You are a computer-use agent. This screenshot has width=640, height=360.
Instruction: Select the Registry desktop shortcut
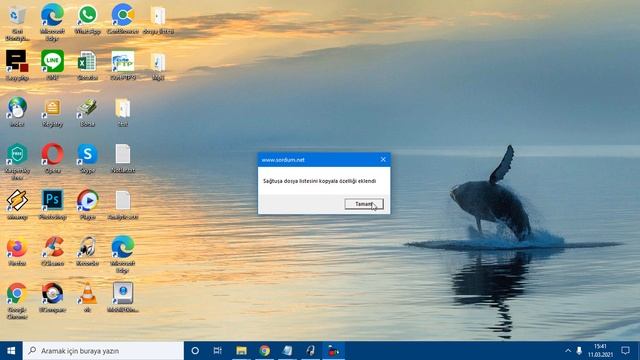[52, 112]
